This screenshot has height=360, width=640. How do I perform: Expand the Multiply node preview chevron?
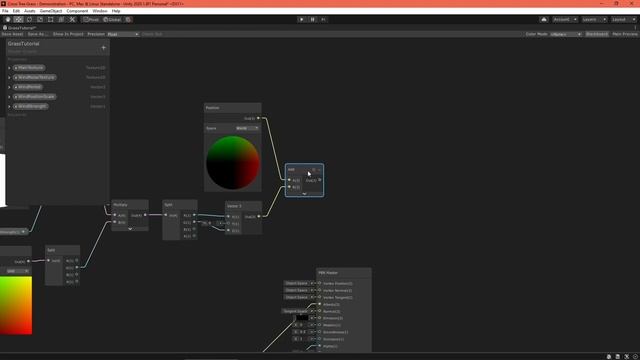coord(130,229)
